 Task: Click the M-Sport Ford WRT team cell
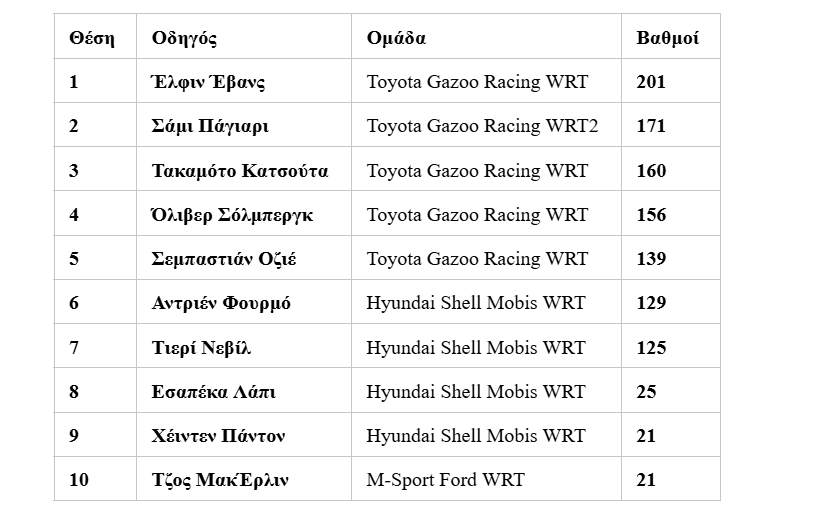coord(486,479)
